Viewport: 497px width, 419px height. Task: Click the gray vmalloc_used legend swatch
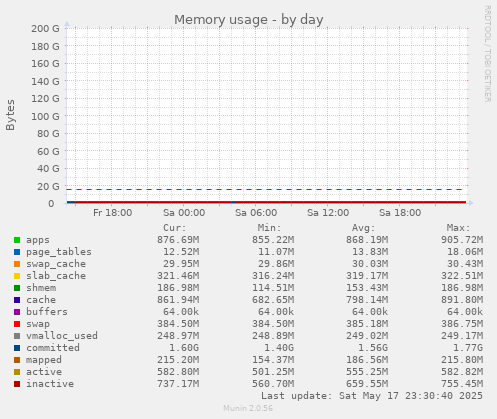[x=17, y=336]
